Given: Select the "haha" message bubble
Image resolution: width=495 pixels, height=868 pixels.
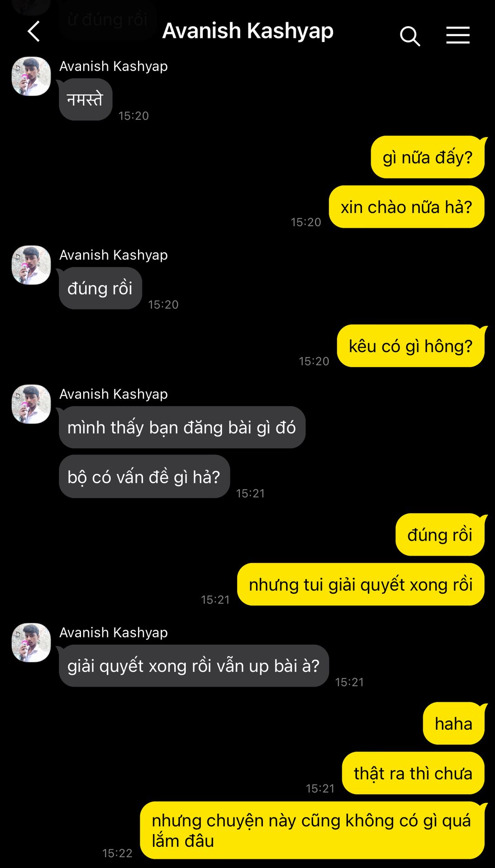Looking at the screenshot, I should (453, 724).
